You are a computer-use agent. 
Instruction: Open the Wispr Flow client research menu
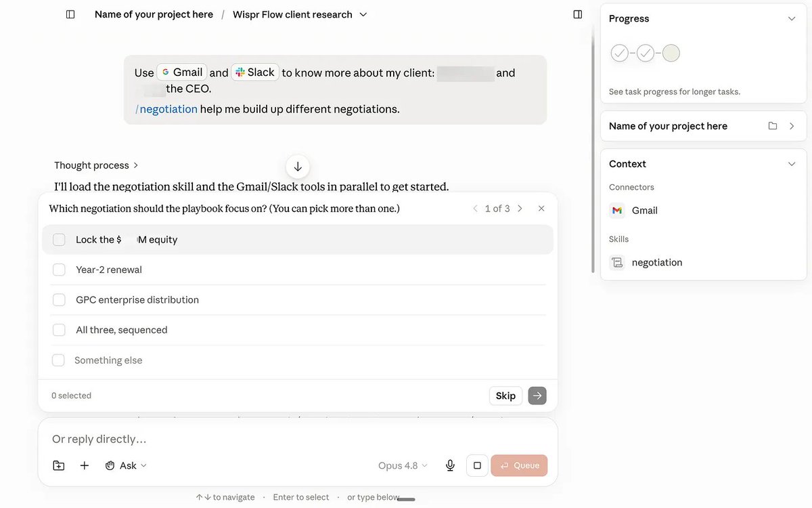tap(300, 14)
